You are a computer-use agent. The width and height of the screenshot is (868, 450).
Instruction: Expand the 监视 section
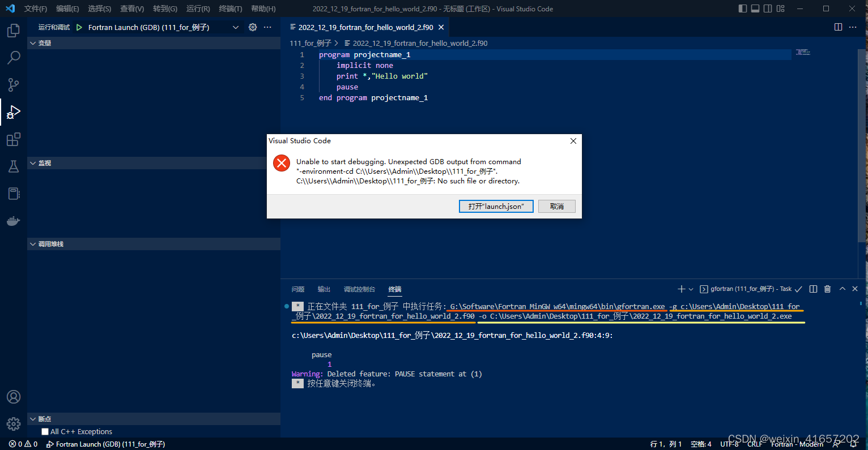(x=33, y=163)
